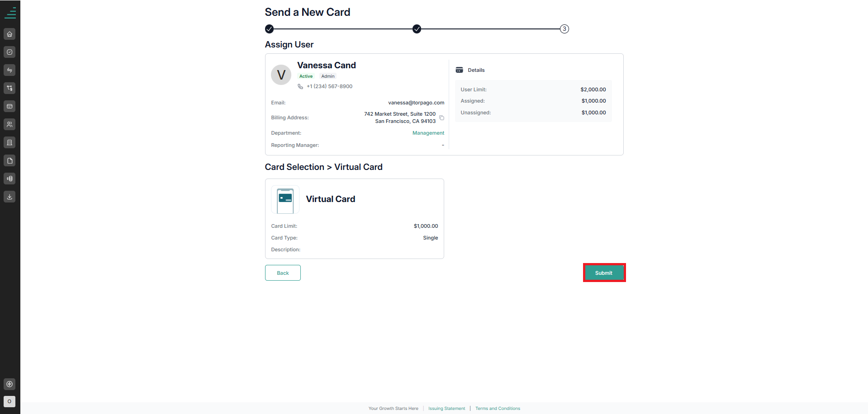
Task: Copy the billing address with copy icon
Action: [x=441, y=118]
